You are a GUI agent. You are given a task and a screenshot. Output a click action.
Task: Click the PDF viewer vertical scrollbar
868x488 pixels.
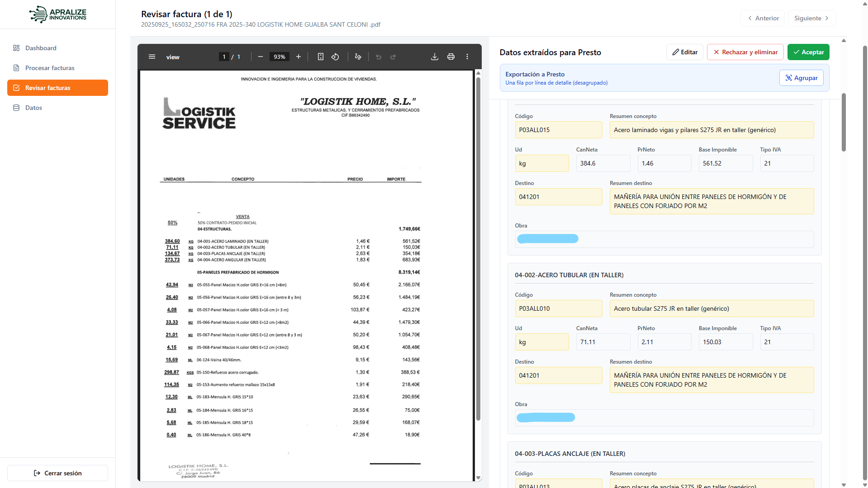[478, 249]
